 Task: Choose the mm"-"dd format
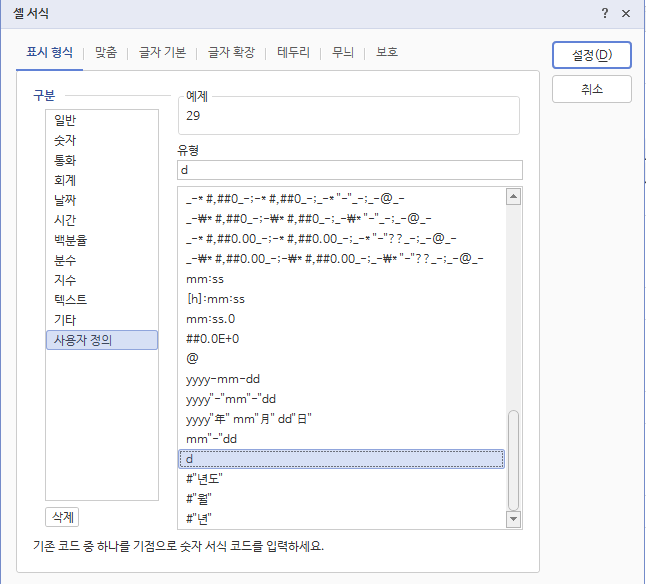[x=342, y=439]
